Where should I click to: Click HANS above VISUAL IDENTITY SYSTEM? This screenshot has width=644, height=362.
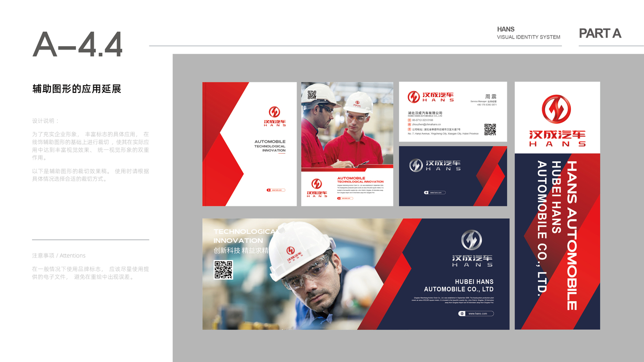click(506, 29)
